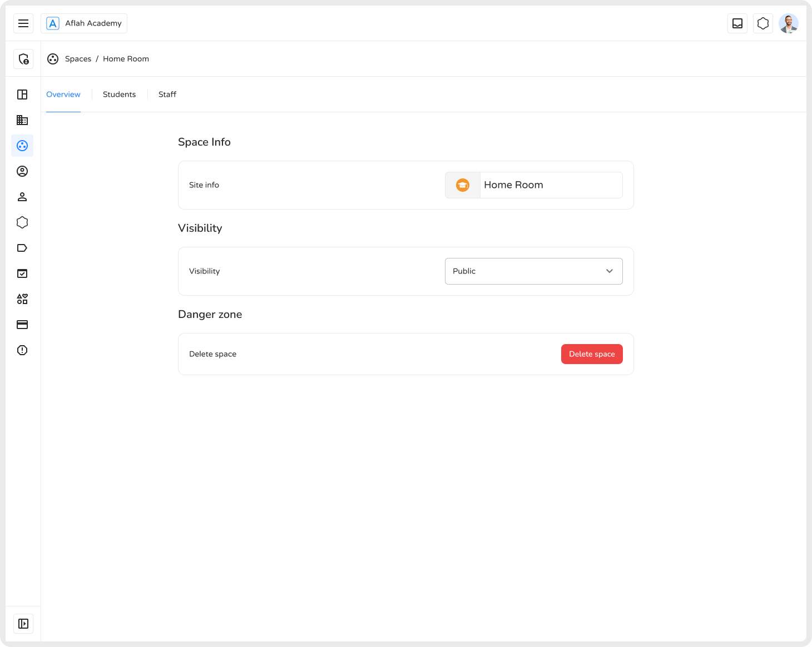812x647 pixels.
Task: Click the dashboard layout sidebar icon
Action: click(22, 94)
